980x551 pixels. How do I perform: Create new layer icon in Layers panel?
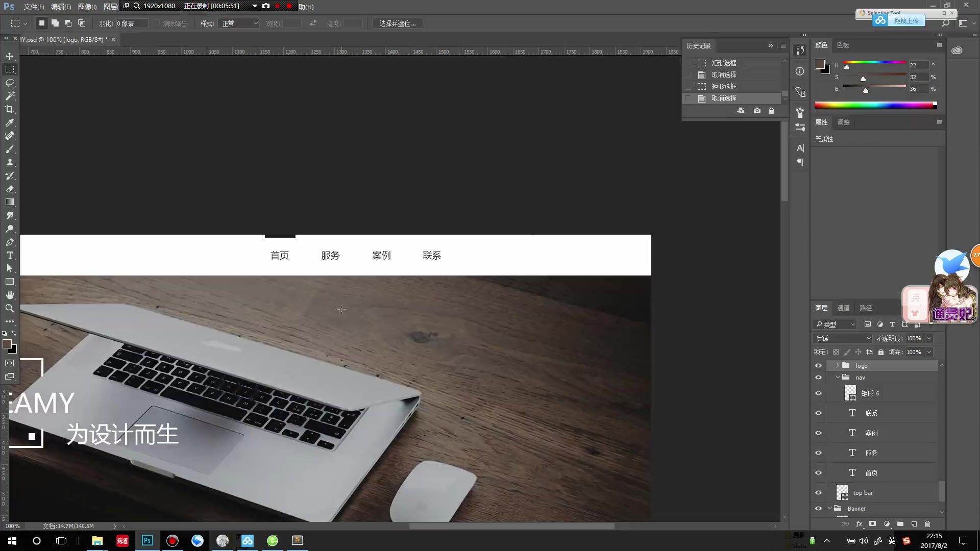(x=914, y=524)
